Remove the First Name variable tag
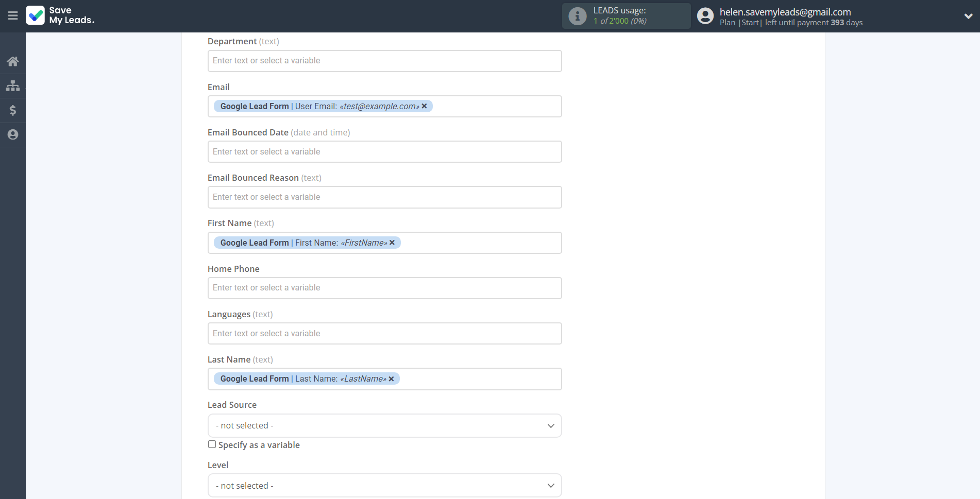The image size is (980, 499). (392, 243)
